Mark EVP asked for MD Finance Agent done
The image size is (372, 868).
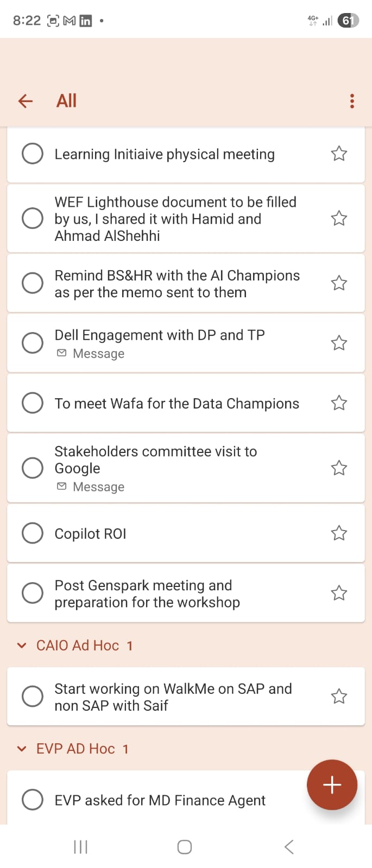pyautogui.click(x=33, y=800)
